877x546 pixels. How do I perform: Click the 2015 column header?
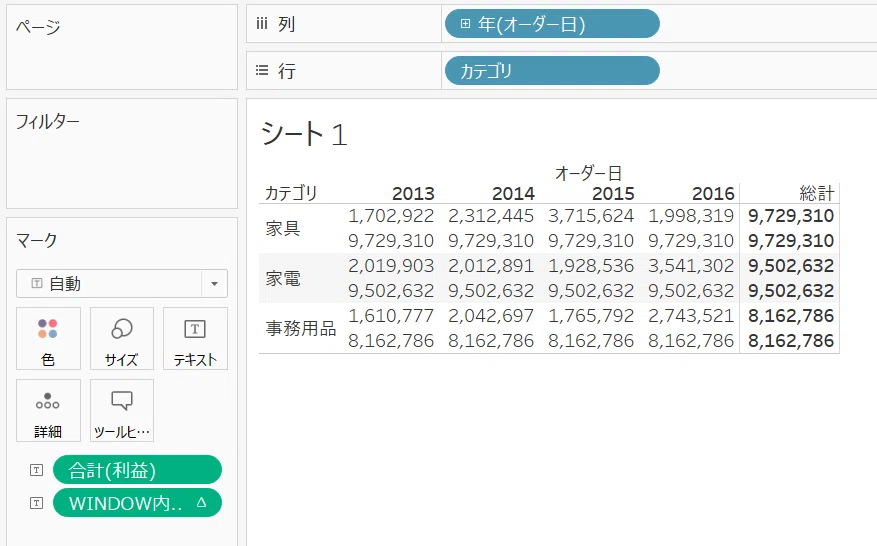pos(613,194)
